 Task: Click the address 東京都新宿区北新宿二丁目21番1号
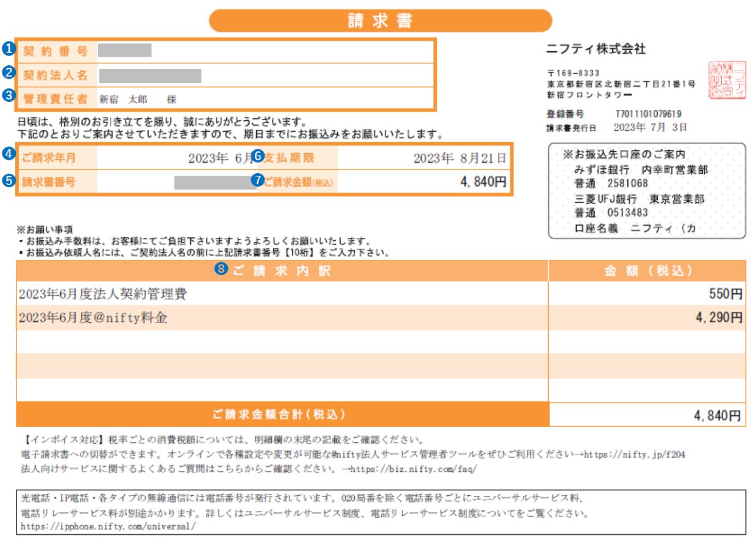[621, 84]
